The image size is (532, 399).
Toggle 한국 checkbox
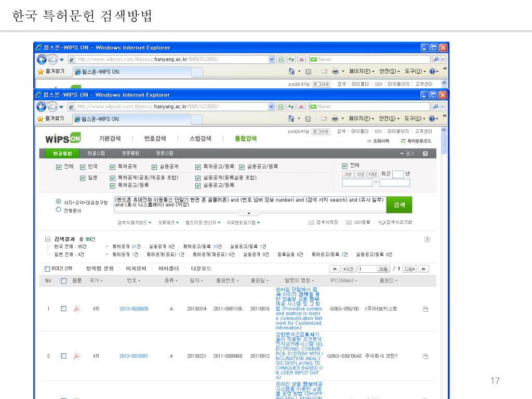coord(83,167)
